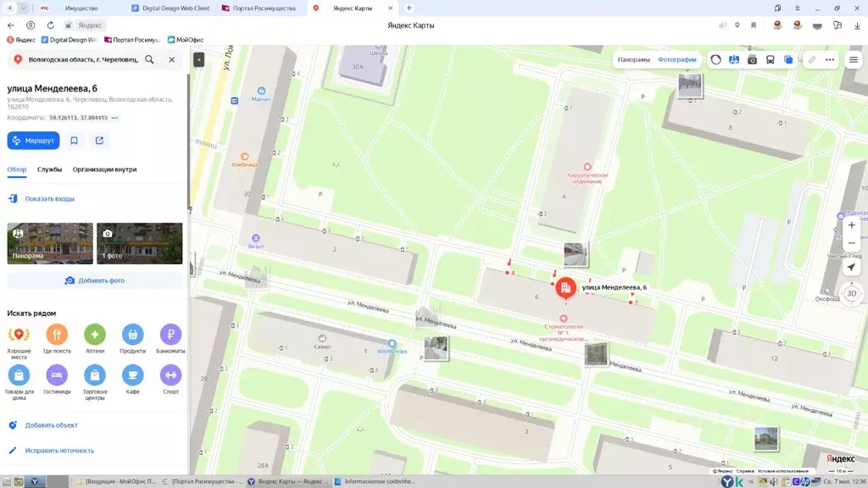Toggle the Панорамы map mode
This screenshot has width=868, height=488.
(633, 60)
